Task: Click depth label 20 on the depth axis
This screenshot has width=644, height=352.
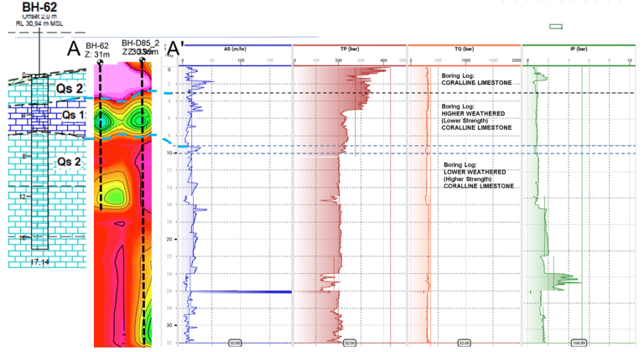Action: pyautogui.click(x=169, y=239)
